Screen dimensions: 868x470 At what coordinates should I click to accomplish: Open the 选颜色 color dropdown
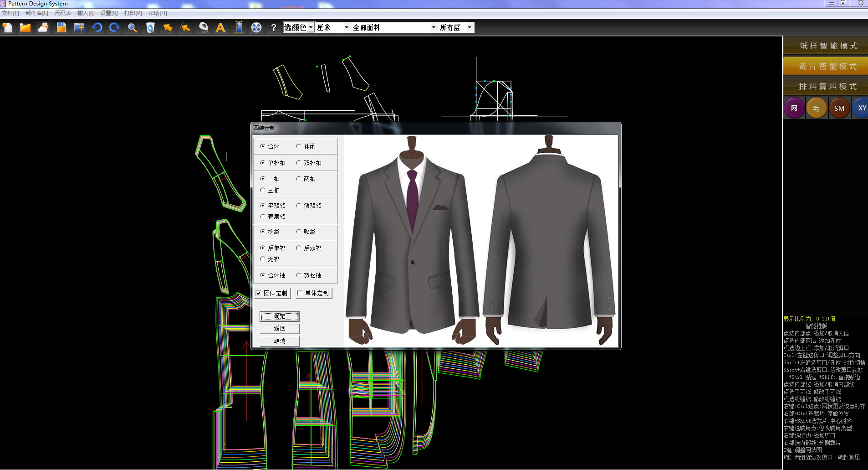pyautogui.click(x=311, y=28)
